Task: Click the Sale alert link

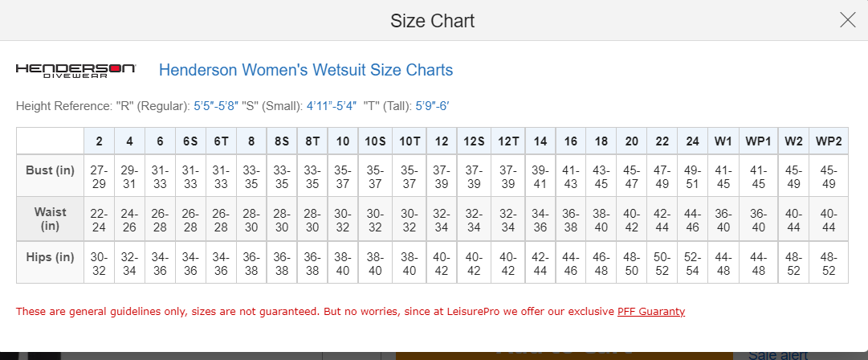Action: (779, 354)
